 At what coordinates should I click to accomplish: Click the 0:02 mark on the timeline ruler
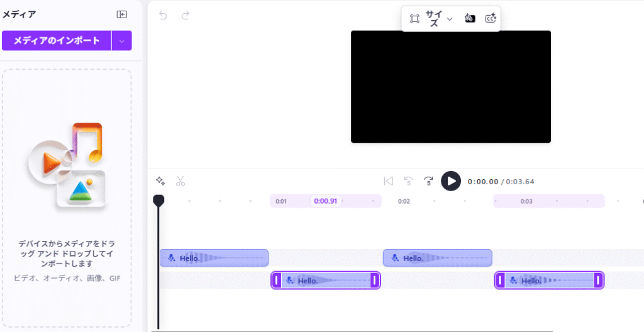point(404,201)
